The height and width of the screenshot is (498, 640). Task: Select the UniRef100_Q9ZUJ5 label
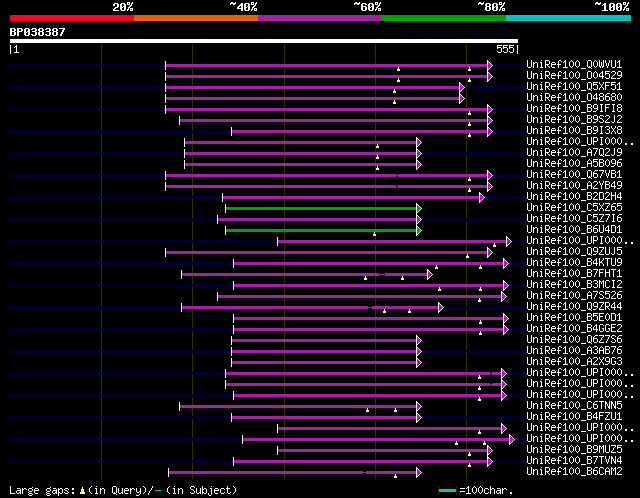(574, 252)
